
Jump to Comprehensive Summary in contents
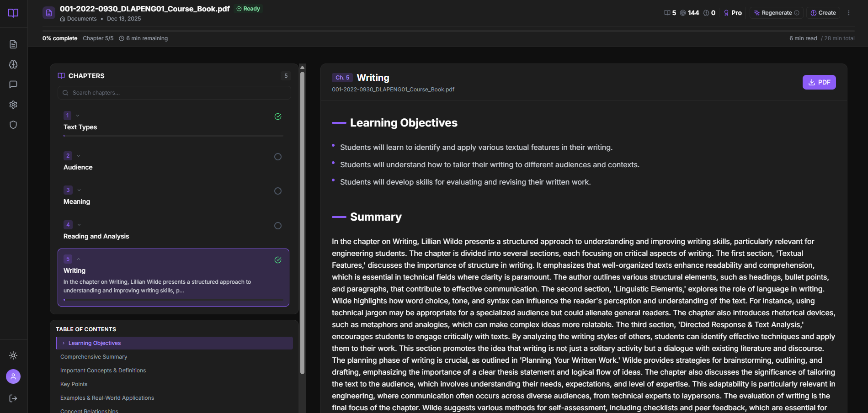(x=94, y=357)
